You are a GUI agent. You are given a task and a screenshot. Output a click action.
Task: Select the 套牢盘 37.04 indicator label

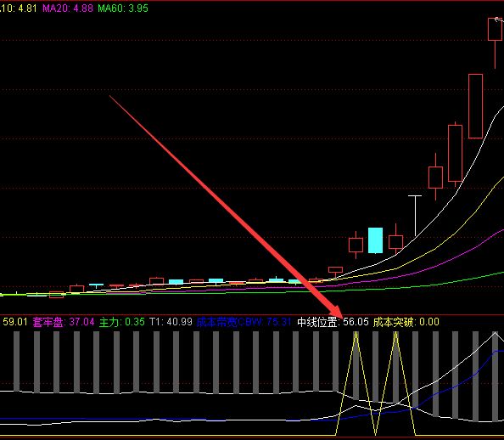point(64,322)
